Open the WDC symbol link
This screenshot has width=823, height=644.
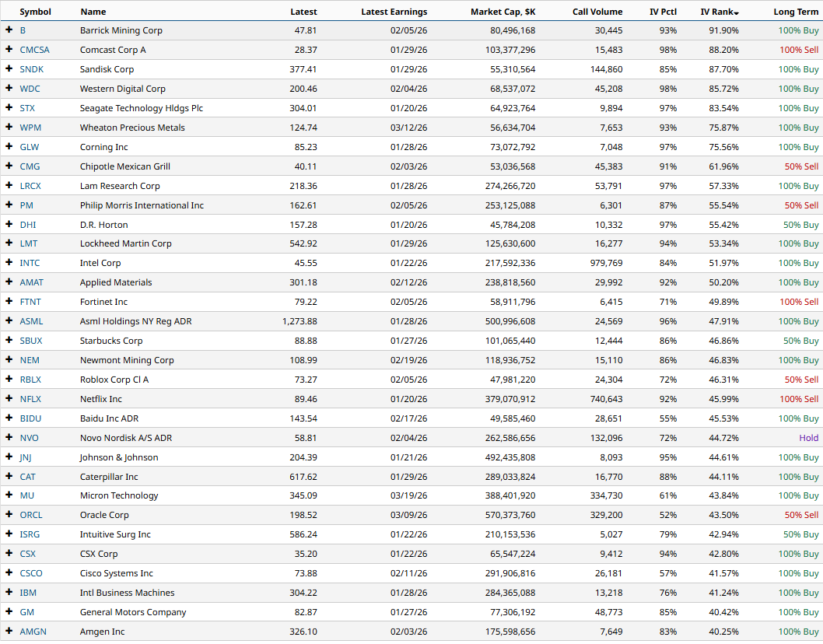point(30,89)
